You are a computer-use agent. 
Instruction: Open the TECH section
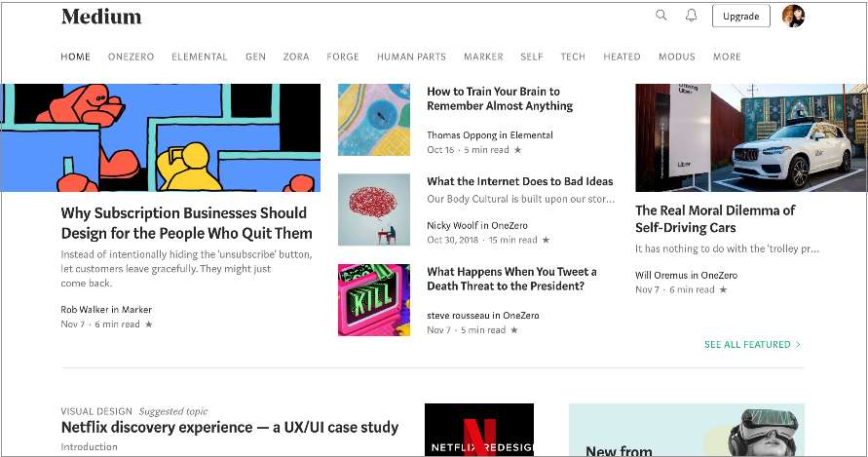point(573,57)
